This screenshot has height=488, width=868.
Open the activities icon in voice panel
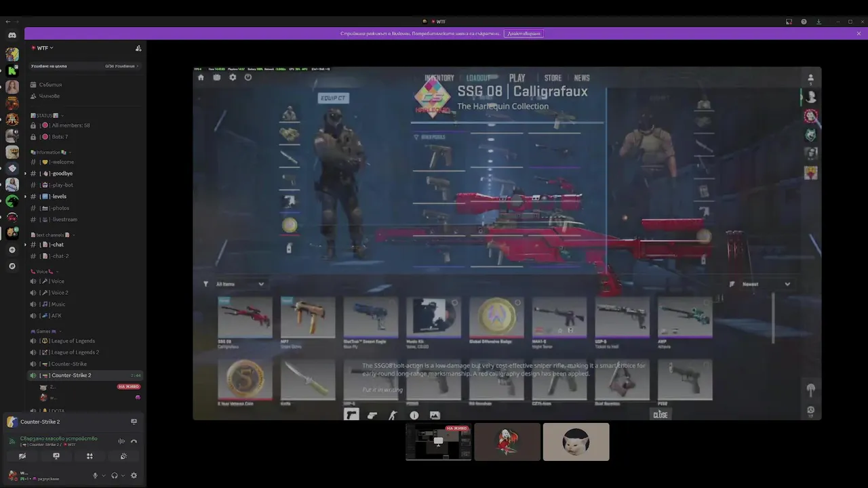tap(90, 456)
